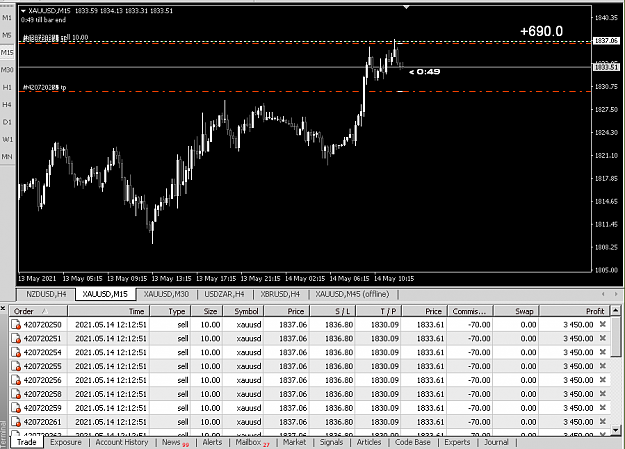Open the XAUUSD,M30 chart tab
The width and height of the screenshot is (625, 449).
[166, 294]
